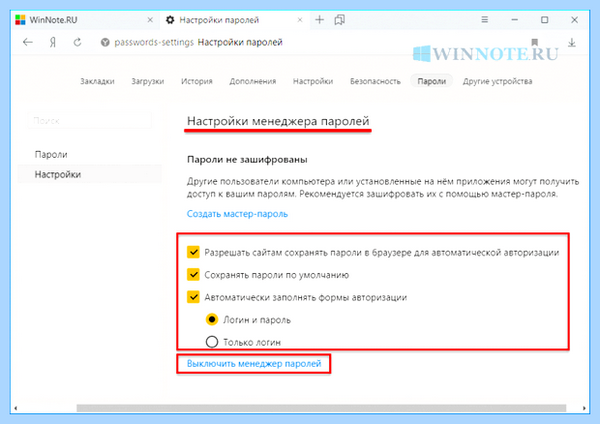600x424 pixels.
Task: Open the browser hamburger menu
Action: coord(484,20)
